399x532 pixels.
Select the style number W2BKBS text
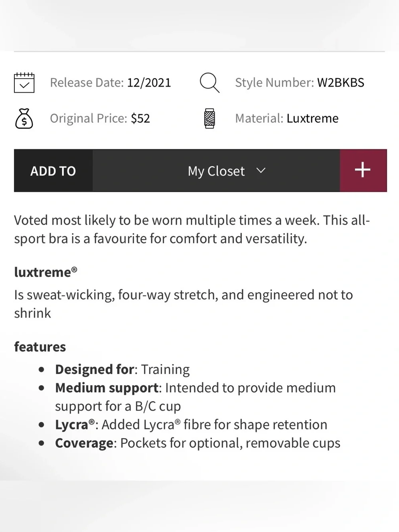tap(341, 83)
